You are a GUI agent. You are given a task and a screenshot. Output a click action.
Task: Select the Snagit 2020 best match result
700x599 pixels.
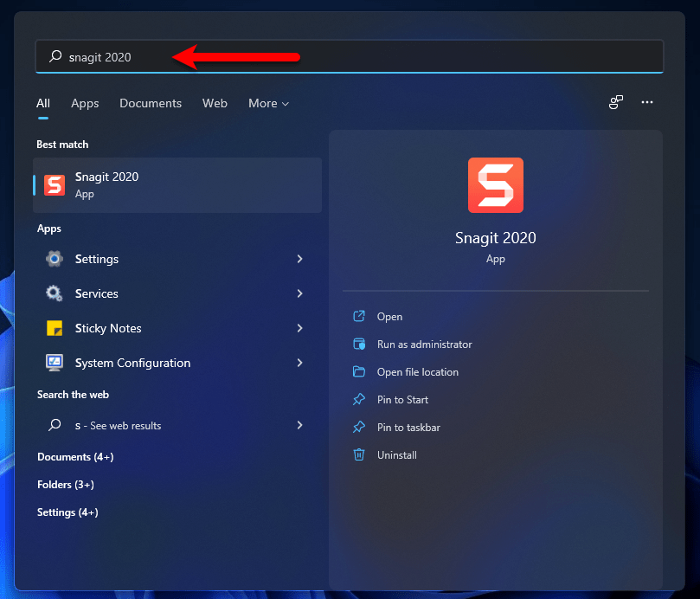coord(177,185)
